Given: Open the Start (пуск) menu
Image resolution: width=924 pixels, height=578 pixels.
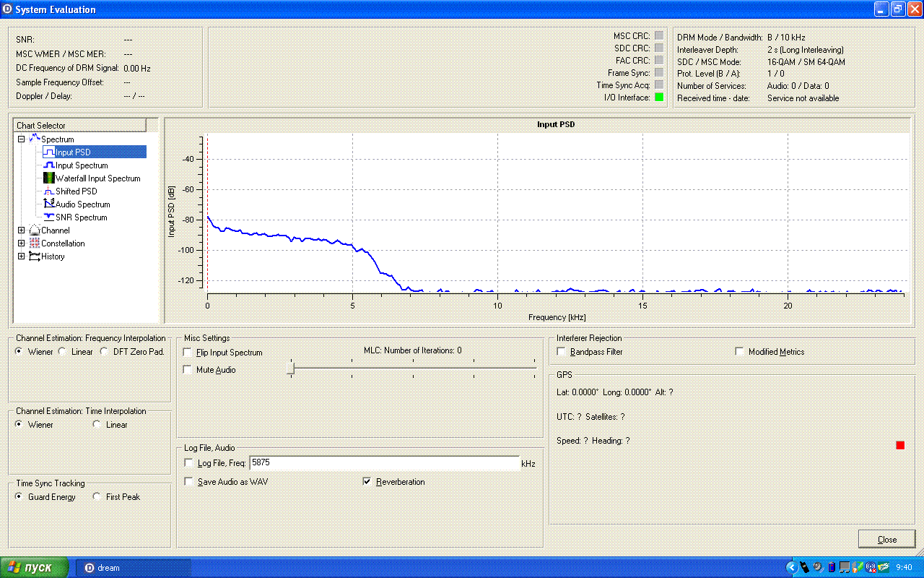Looking at the screenshot, I should (35, 567).
